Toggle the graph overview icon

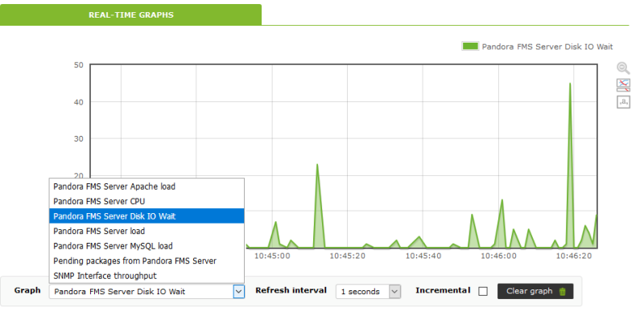623,85
